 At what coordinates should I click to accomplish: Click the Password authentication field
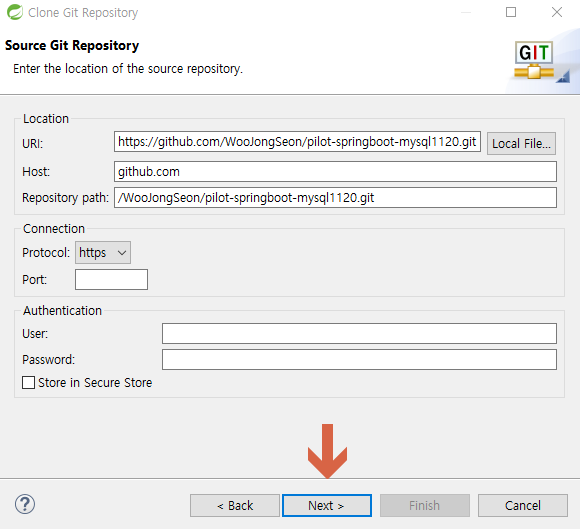pyautogui.click(x=359, y=360)
